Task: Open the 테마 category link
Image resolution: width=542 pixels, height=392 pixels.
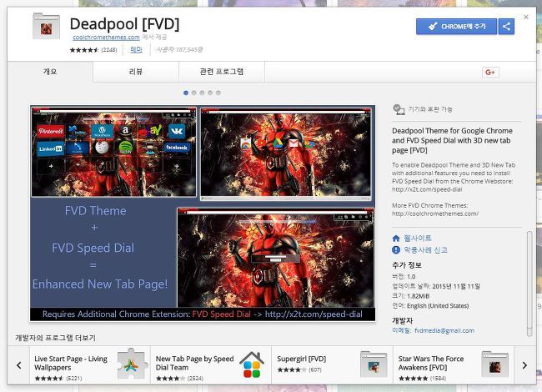Action: pyautogui.click(x=136, y=49)
